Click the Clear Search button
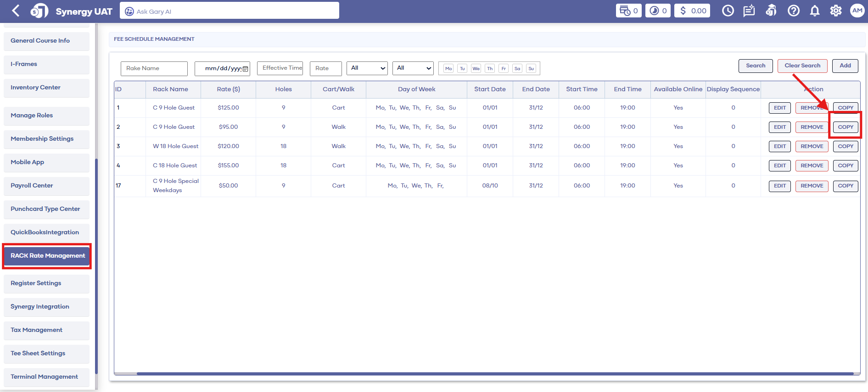 coord(802,66)
